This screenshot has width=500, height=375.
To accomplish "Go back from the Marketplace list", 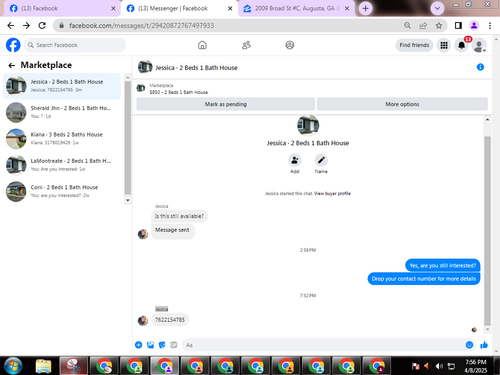I will (x=12, y=65).
